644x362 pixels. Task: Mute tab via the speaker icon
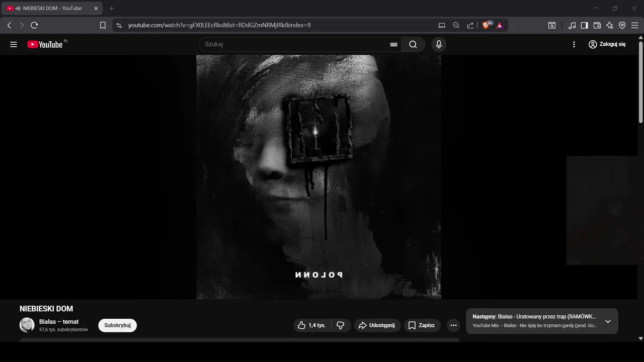18,9
